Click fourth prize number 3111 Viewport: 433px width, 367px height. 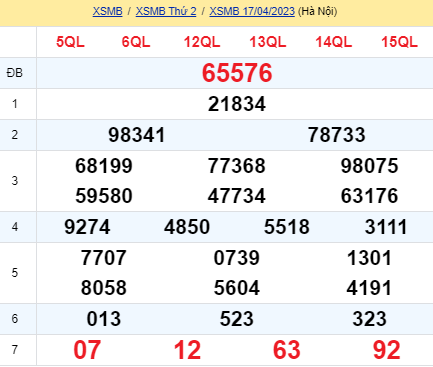[x=386, y=227]
